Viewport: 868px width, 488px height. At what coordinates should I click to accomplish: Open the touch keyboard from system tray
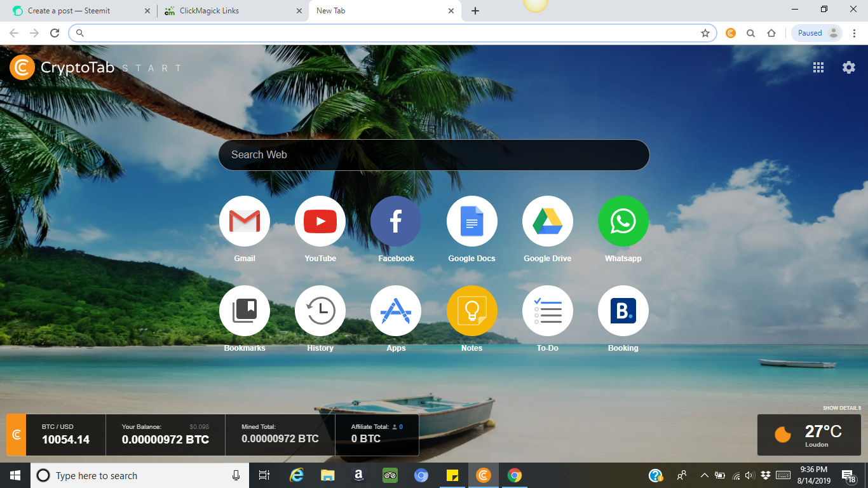(783, 475)
